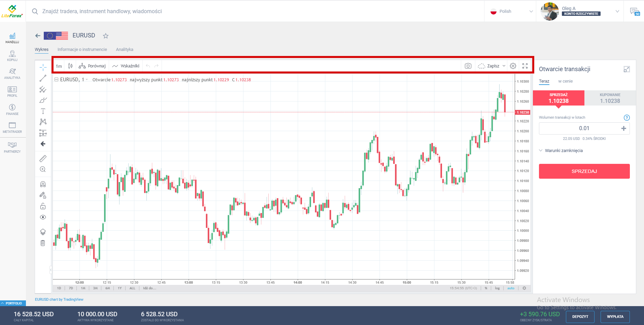644x325 pixels.
Task: Delete all drawings with trash icon
Action: point(43,243)
